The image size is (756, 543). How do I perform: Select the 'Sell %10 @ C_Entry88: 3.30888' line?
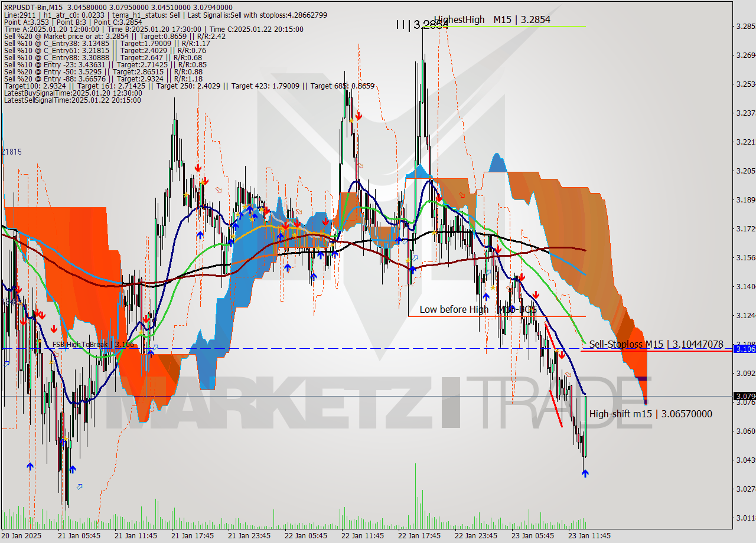[x=103, y=57]
